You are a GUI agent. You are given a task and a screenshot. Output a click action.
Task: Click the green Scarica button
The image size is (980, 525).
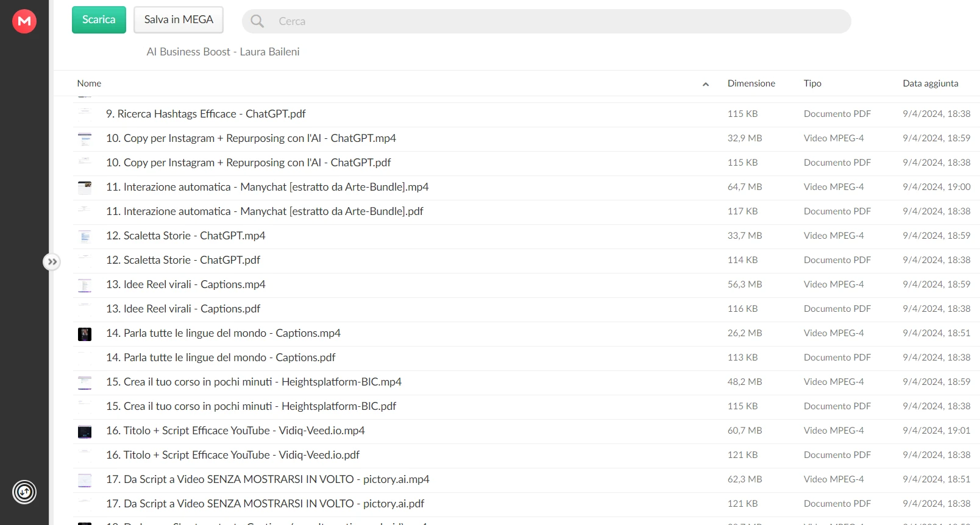point(99,19)
